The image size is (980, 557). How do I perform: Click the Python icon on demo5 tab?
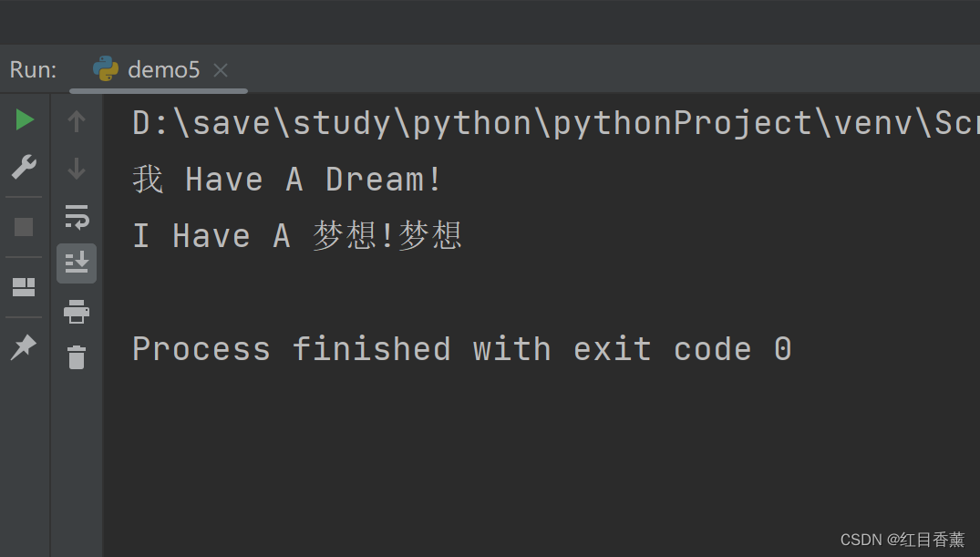106,69
